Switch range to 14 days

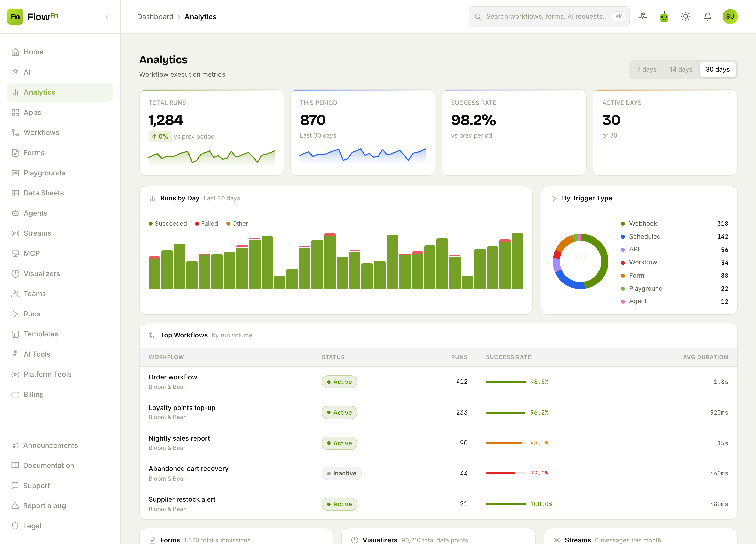681,69
